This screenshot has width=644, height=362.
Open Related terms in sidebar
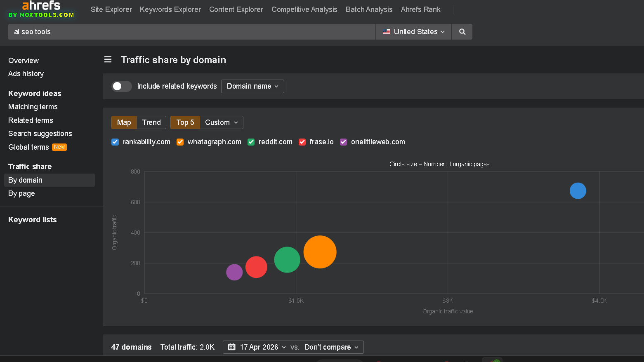pos(31,120)
